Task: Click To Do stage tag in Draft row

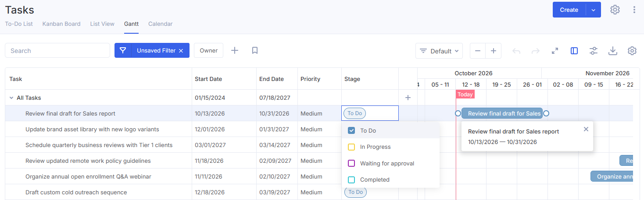Action: click(355, 192)
